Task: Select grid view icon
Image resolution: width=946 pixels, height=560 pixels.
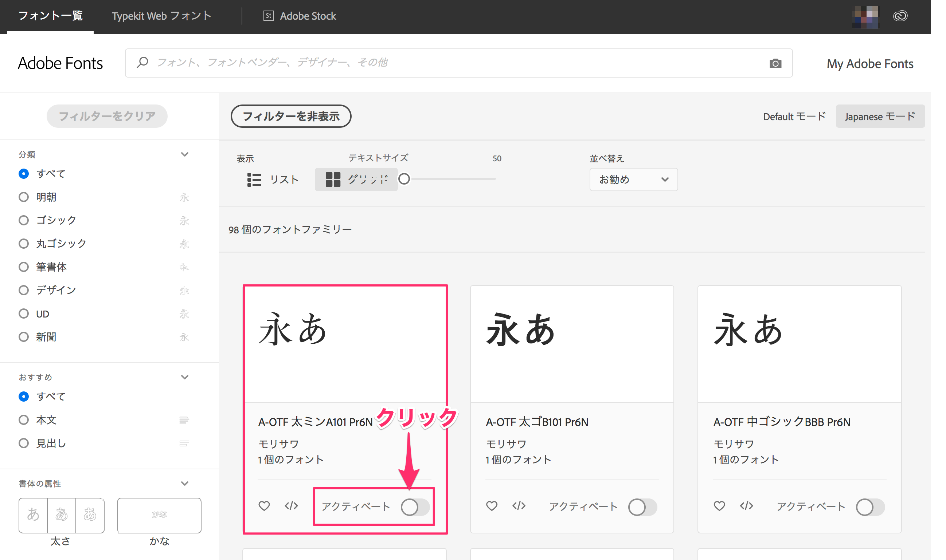Action: [333, 180]
